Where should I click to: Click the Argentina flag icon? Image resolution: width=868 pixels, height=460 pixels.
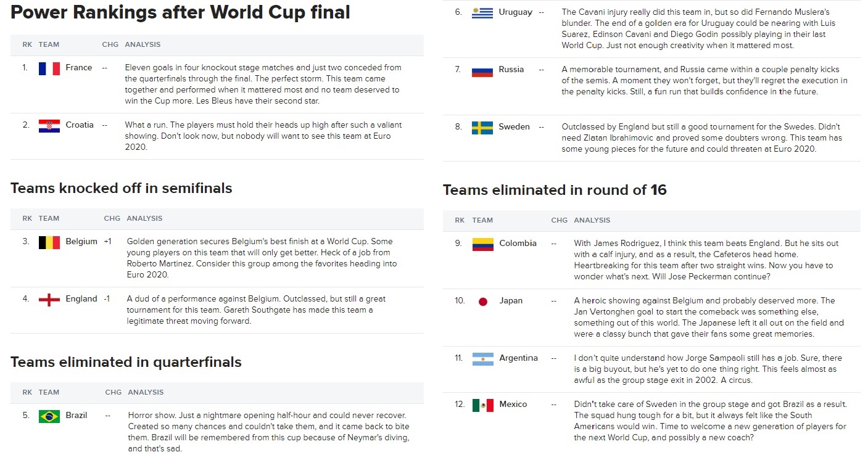pyautogui.click(x=482, y=359)
